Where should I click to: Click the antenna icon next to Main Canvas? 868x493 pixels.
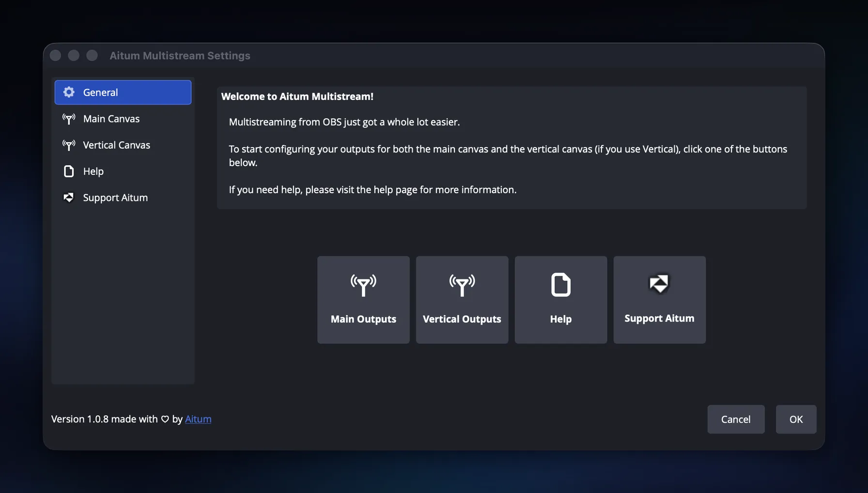point(69,119)
